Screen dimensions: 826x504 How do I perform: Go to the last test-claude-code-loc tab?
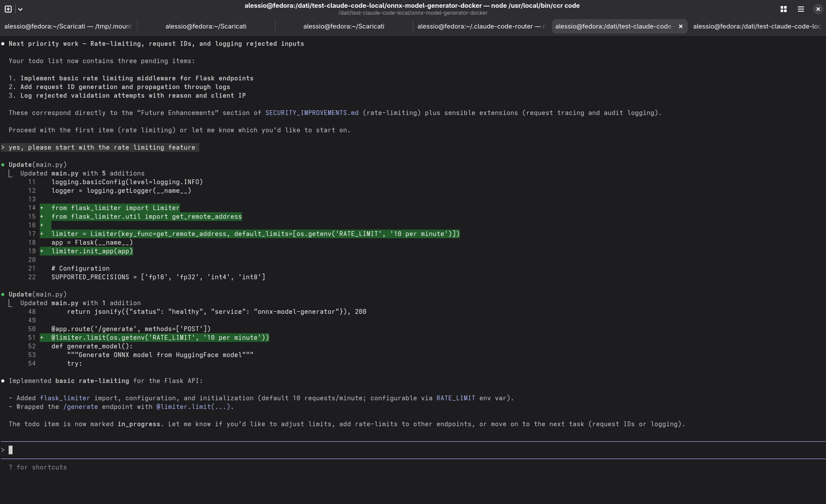point(756,26)
